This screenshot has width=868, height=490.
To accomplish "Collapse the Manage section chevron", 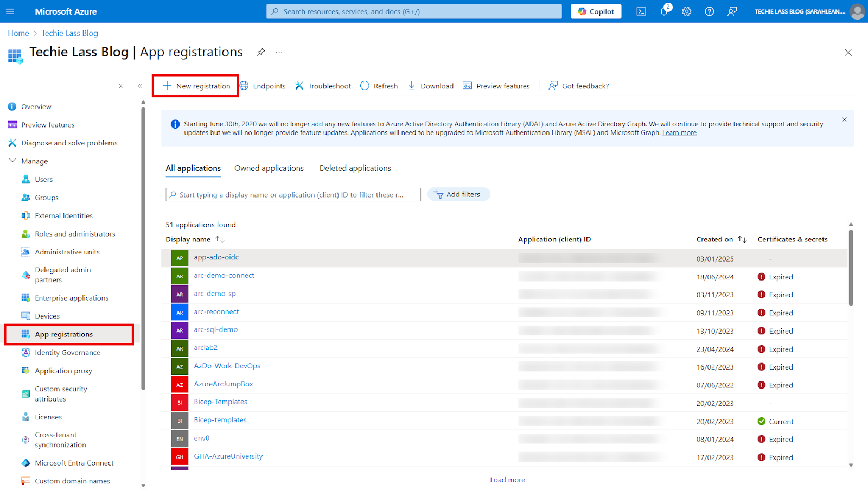I will tap(12, 161).
